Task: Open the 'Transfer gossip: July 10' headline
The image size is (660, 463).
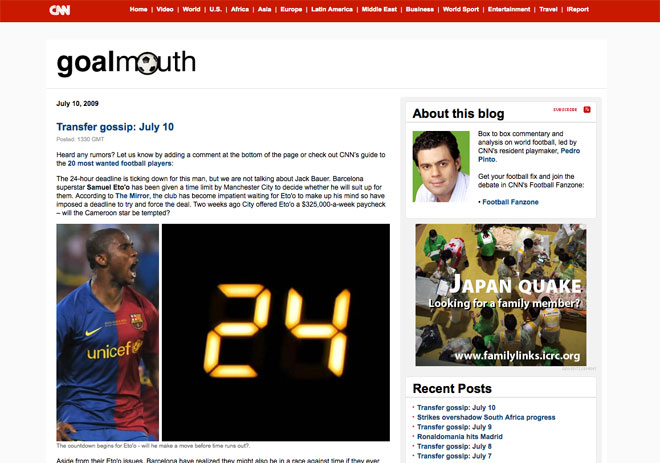Action: click(x=115, y=127)
